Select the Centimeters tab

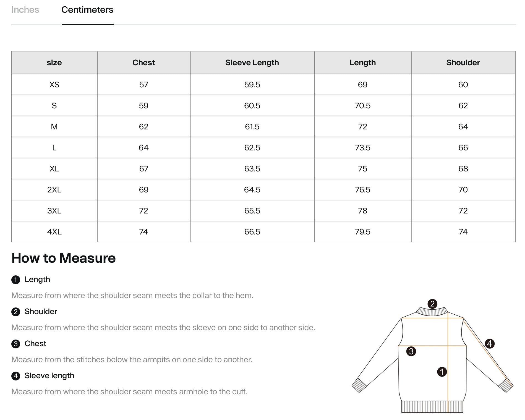tap(87, 10)
